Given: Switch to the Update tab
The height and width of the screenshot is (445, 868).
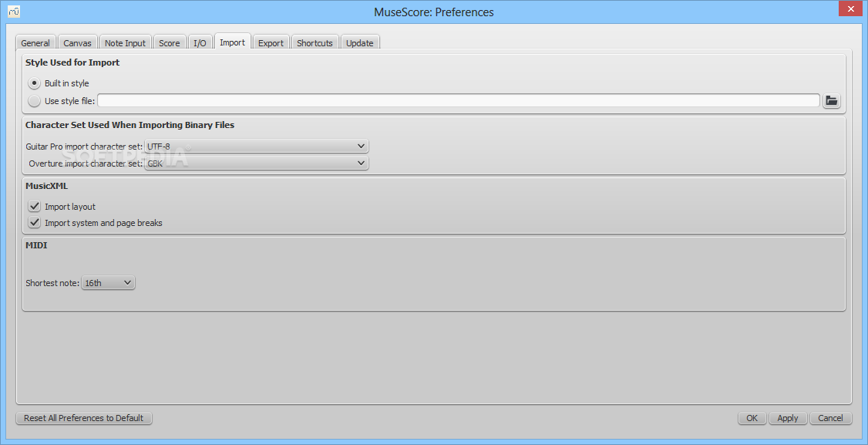Looking at the screenshot, I should coord(360,42).
